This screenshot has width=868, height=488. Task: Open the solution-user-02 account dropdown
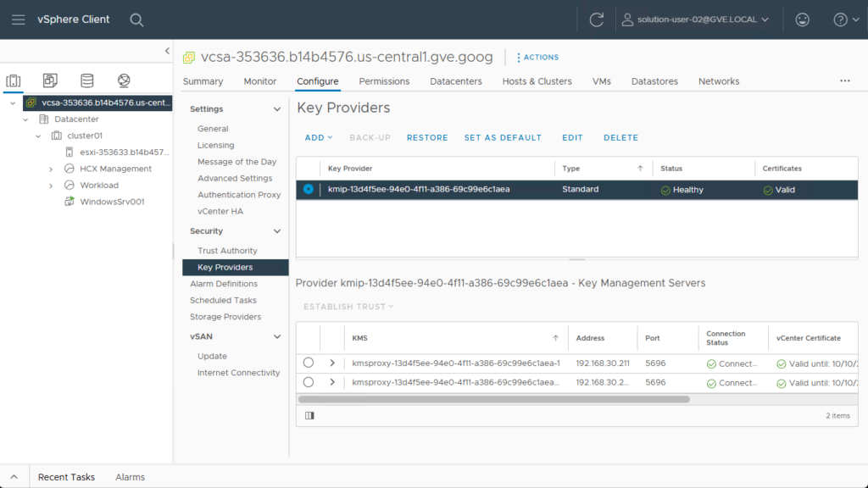(703, 19)
